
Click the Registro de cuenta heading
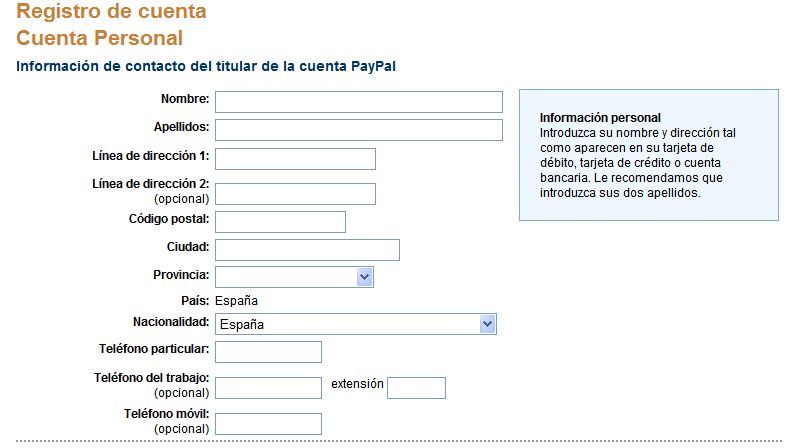click(111, 11)
